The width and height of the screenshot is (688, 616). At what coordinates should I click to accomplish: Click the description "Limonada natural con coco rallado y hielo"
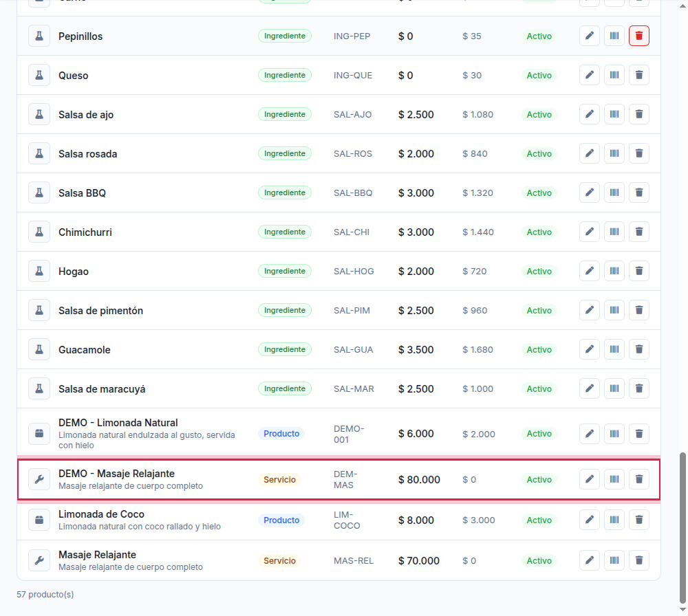pos(140,527)
